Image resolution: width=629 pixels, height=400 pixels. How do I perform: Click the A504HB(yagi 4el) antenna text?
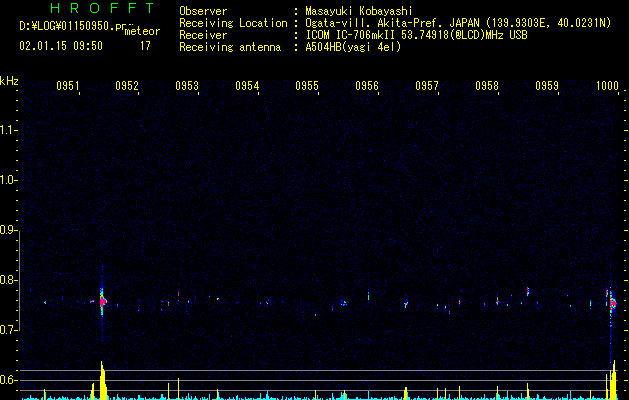353,47
